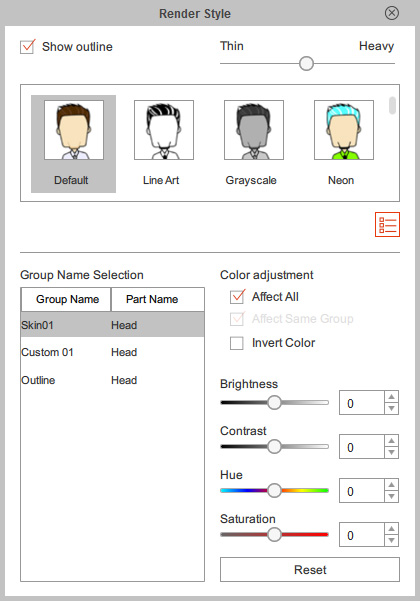Viewport: 420px width, 601px height.
Task: Focus the Contrast value field
Action: pyautogui.click(x=362, y=447)
